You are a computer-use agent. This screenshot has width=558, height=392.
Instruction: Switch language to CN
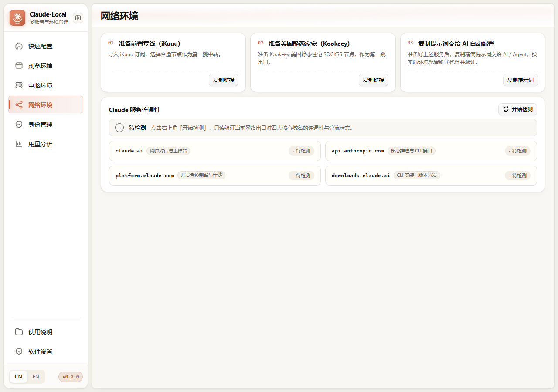click(x=18, y=377)
